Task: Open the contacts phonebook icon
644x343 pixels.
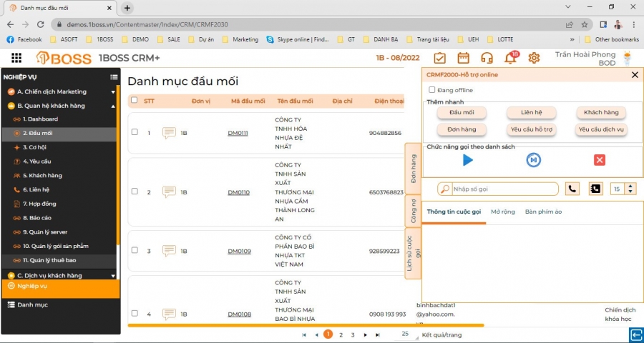Action: tap(596, 189)
